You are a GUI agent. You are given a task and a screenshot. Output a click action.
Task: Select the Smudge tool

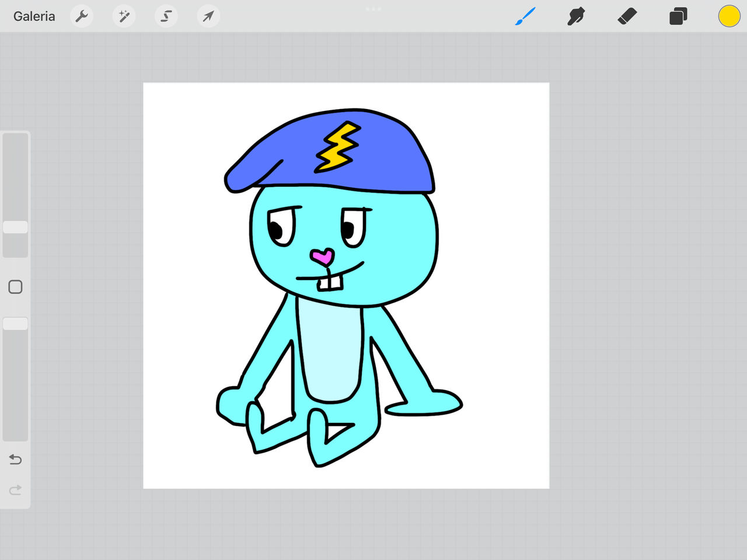click(576, 16)
